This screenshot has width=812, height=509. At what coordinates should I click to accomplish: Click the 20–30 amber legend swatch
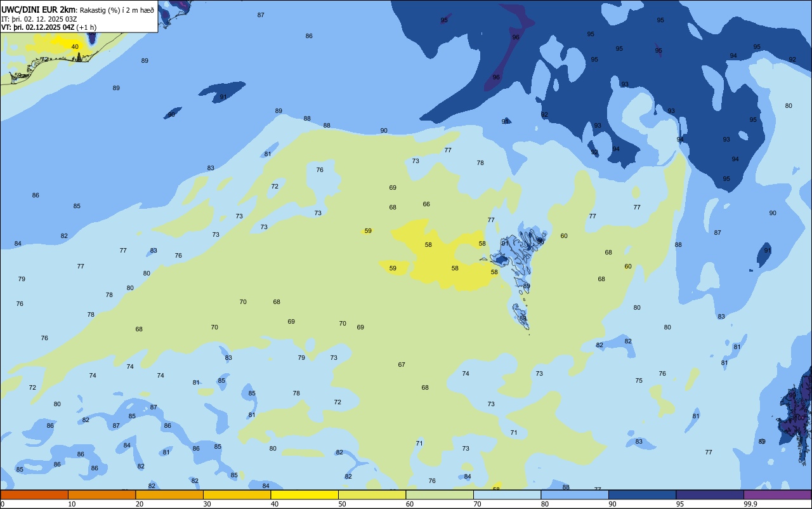click(x=169, y=494)
